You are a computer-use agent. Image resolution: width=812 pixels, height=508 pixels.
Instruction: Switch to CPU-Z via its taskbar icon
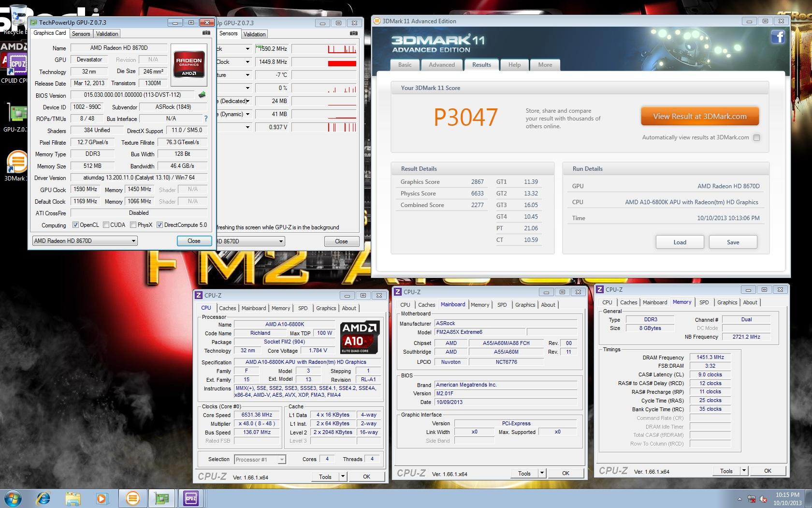(190, 498)
